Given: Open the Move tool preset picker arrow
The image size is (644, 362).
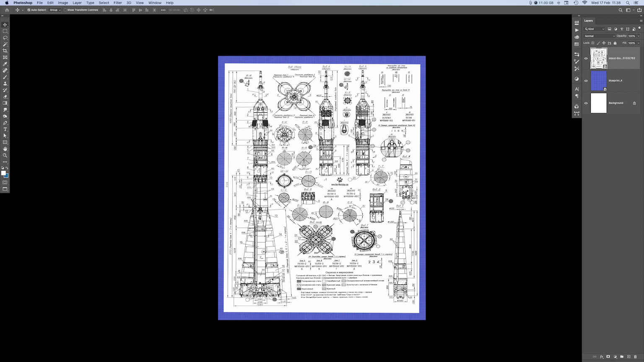Looking at the screenshot, I should click(23, 10).
